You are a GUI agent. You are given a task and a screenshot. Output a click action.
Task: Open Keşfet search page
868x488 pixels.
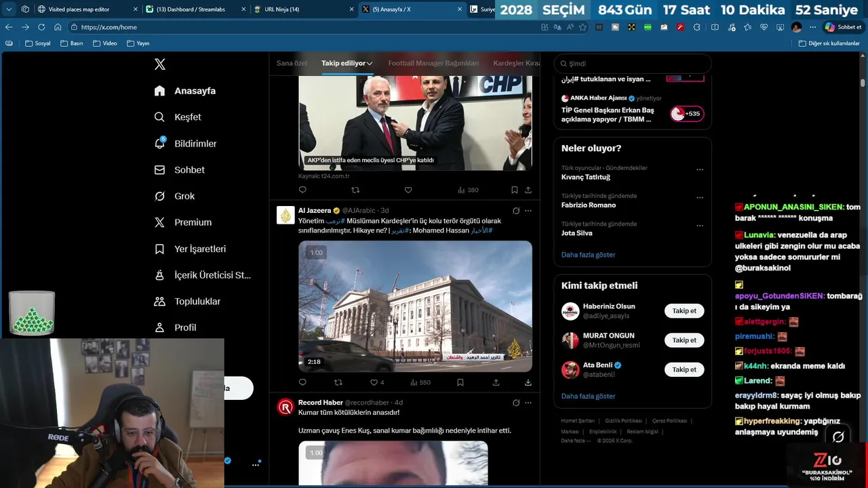point(178,117)
